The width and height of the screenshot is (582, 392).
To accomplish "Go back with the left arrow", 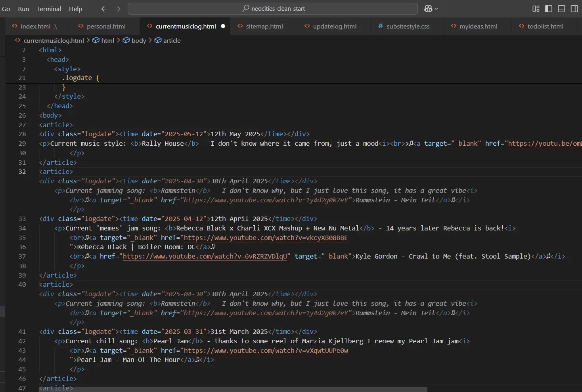I will pos(104,9).
